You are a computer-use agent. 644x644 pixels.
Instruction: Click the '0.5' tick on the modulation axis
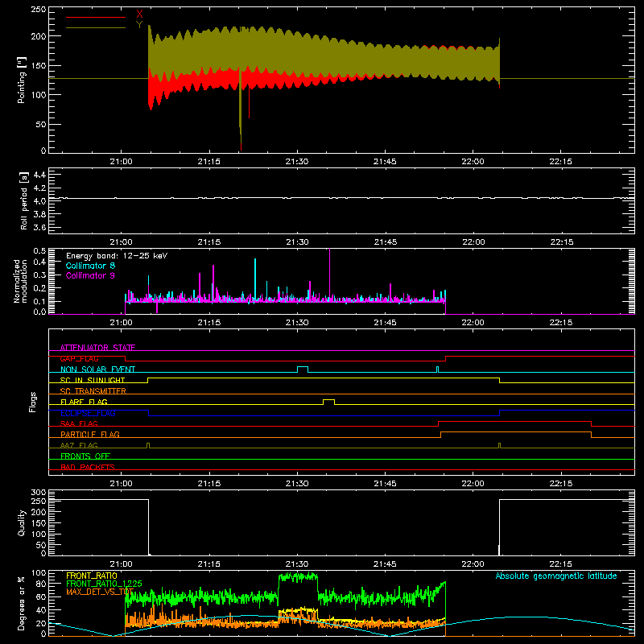[39, 251]
